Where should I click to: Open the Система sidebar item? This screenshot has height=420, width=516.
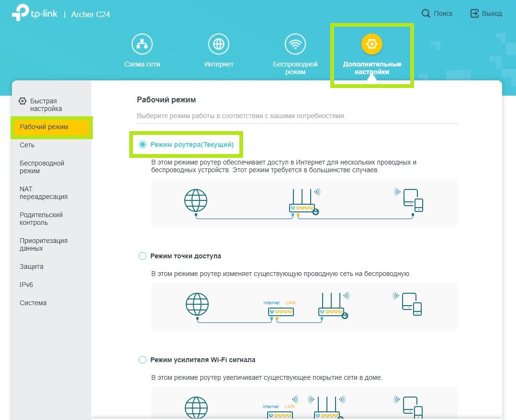click(x=33, y=303)
